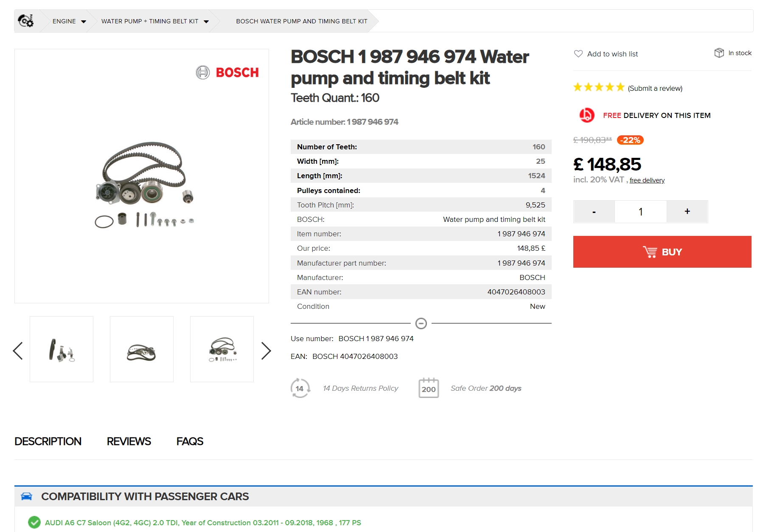Show previous thumbnails with left arrow

tap(18, 351)
